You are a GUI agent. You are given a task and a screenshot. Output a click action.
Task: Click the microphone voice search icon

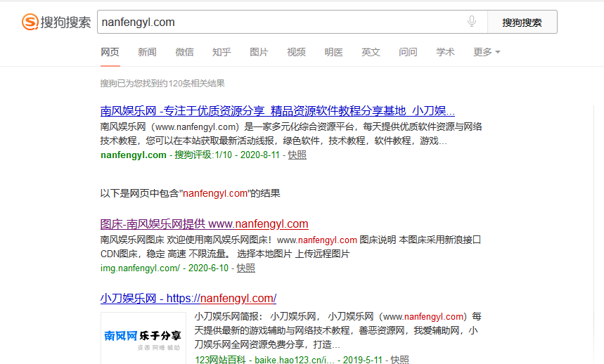(x=472, y=22)
